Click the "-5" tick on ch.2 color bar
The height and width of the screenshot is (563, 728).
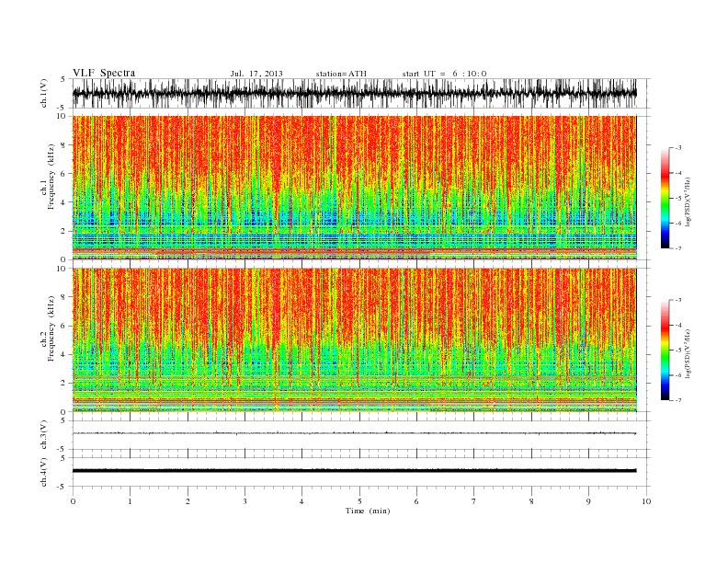coord(678,350)
